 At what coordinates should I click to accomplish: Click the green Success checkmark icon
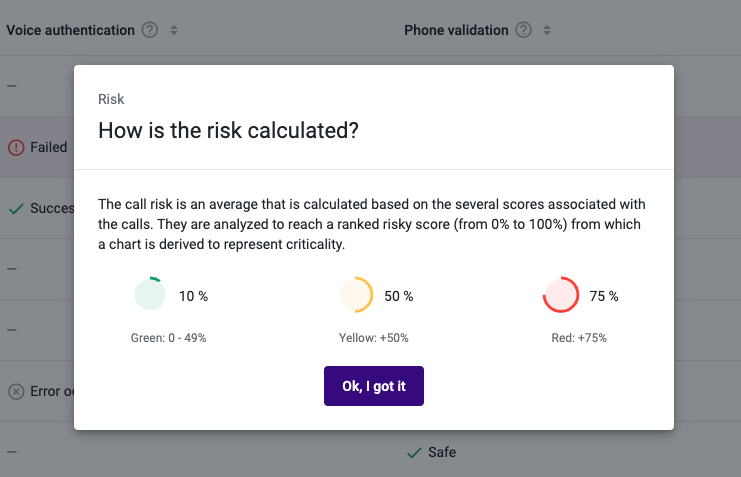[16, 208]
